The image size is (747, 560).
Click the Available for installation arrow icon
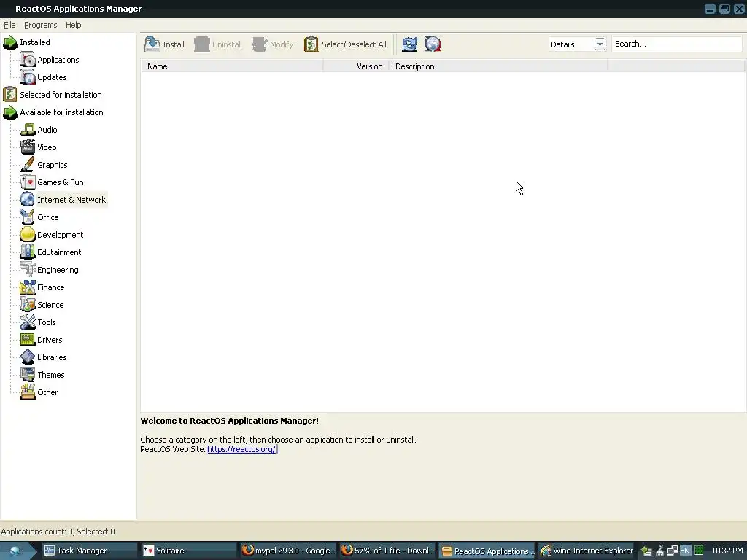coord(10,112)
